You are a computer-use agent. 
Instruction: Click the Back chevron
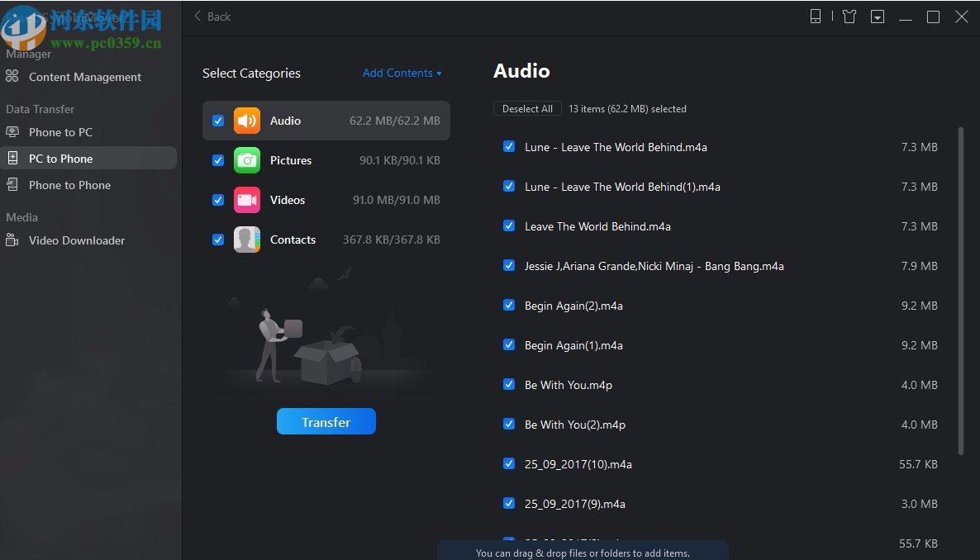197,16
